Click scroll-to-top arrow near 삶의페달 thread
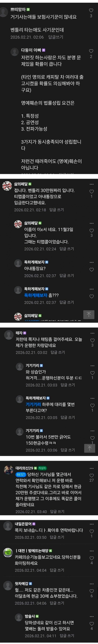The height and width of the screenshot is (644, 98). pyautogui.click(x=89, y=314)
